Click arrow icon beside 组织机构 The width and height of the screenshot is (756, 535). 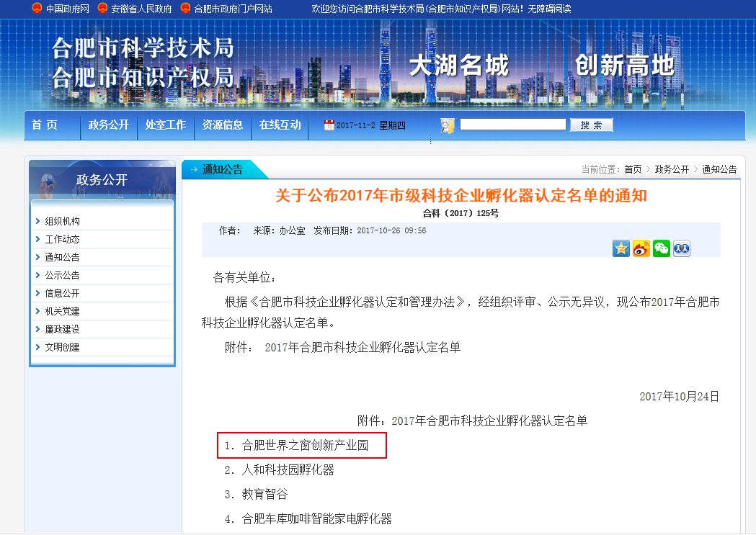click(37, 221)
